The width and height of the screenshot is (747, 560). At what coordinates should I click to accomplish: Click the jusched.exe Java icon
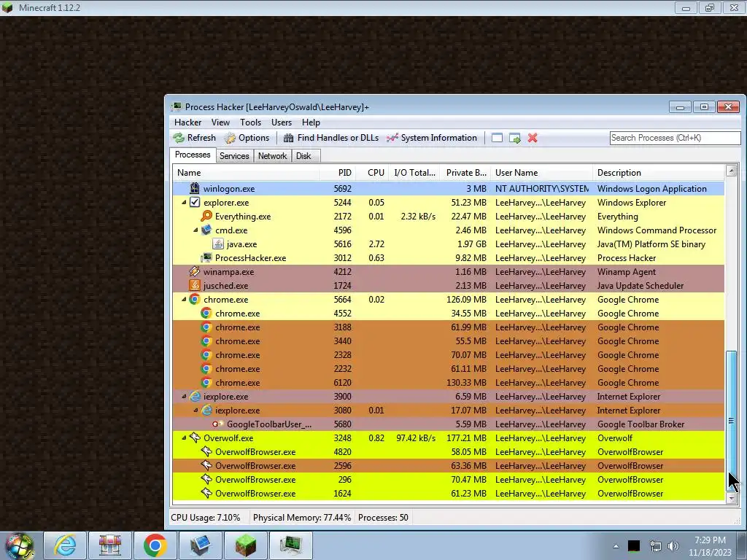coord(194,285)
